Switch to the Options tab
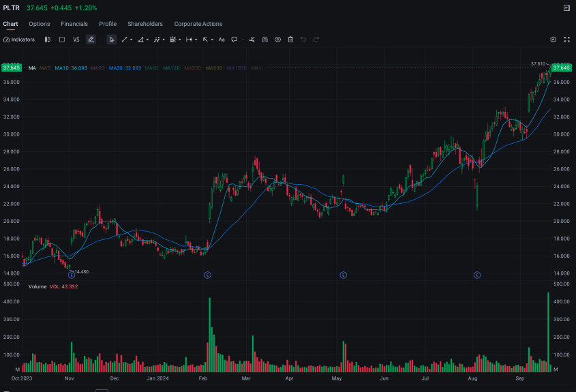576x392 pixels. 40,24
